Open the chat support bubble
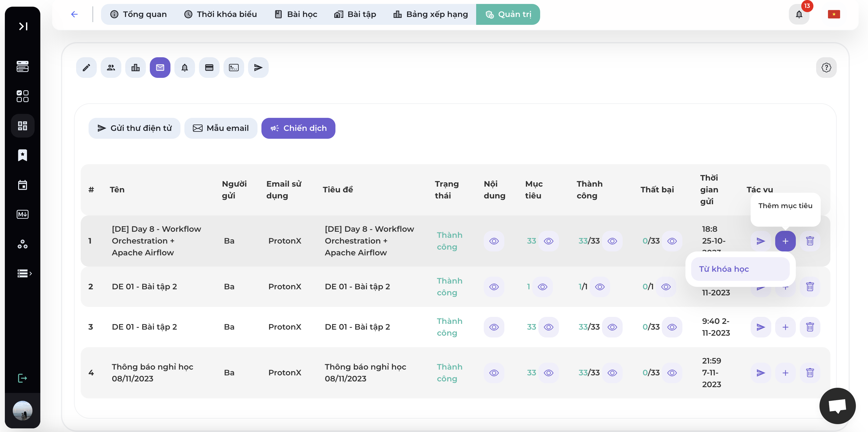The height and width of the screenshot is (432, 868). 837,406
